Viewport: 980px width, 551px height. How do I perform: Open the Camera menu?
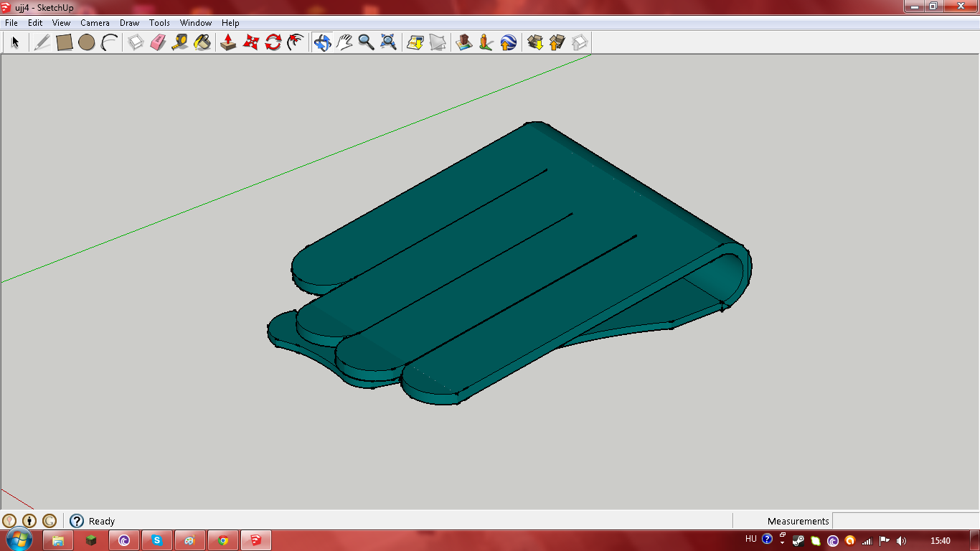tap(95, 23)
